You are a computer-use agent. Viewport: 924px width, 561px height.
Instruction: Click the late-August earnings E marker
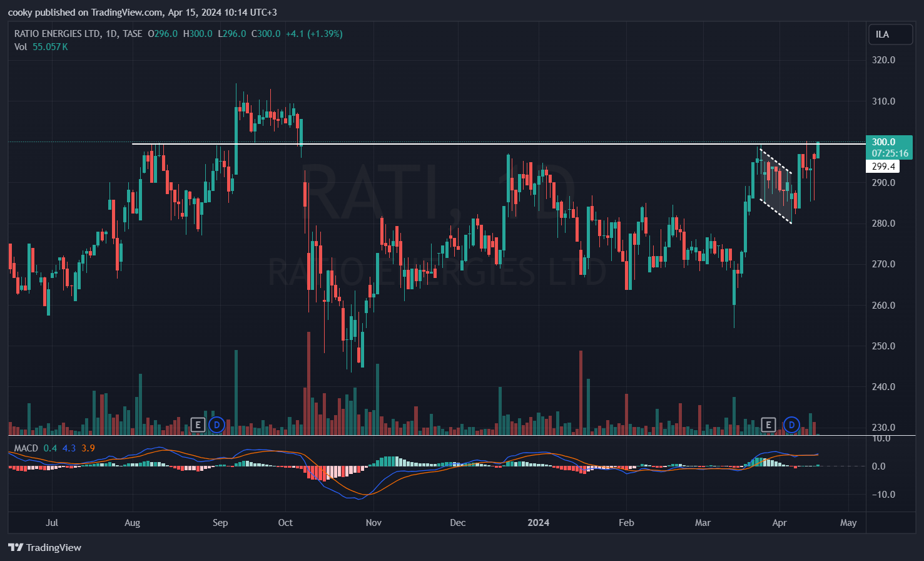[x=198, y=425]
